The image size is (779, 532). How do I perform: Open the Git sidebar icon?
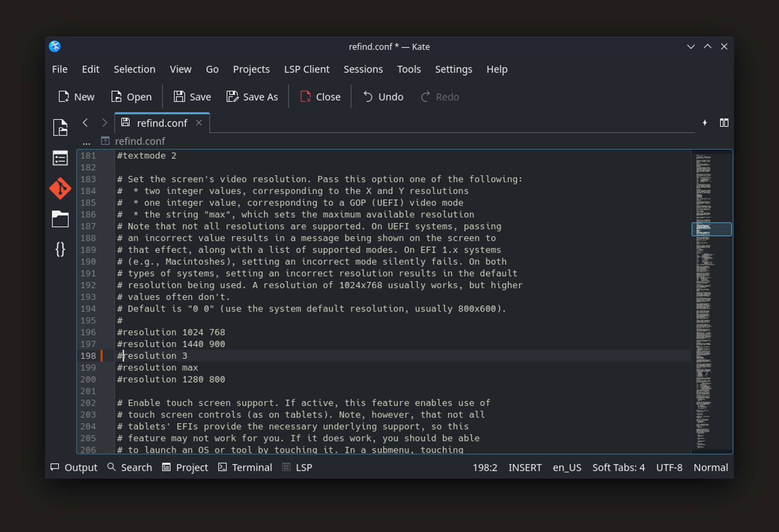60,189
